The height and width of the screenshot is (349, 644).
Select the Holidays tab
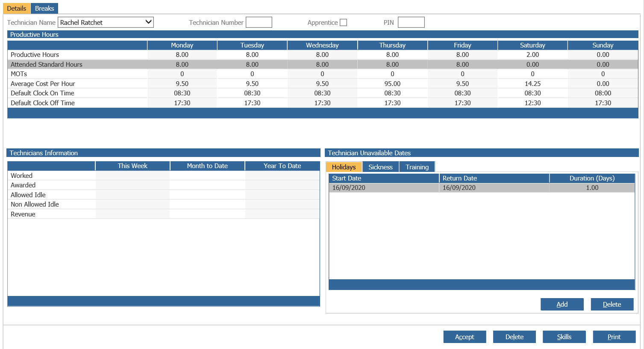(344, 167)
